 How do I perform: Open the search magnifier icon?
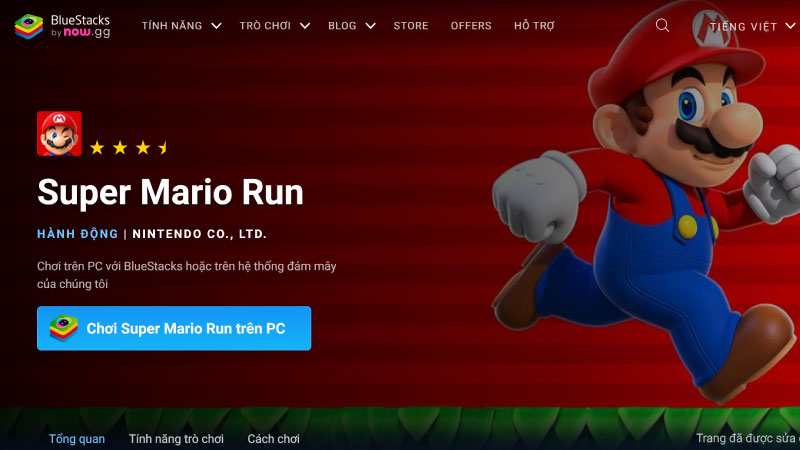pyautogui.click(x=662, y=26)
